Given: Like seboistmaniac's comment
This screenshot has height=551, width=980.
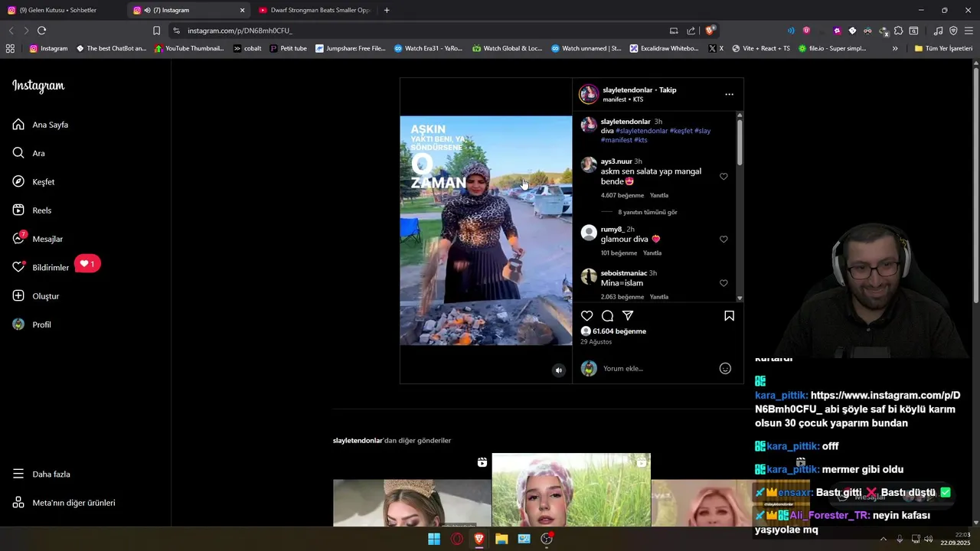Looking at the screenshot, I should (724, 283).
